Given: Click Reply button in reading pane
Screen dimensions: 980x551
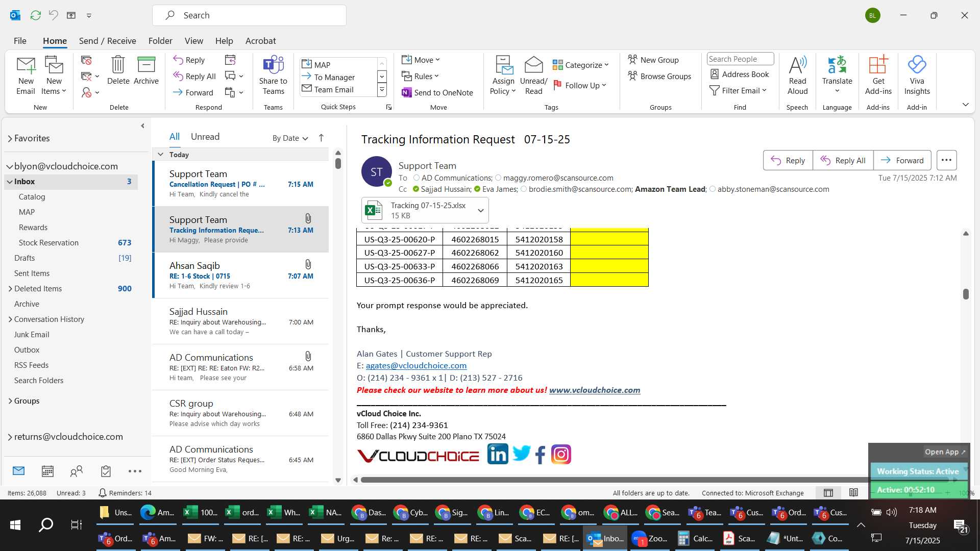Looking at the screenshot, I should 788,160.
